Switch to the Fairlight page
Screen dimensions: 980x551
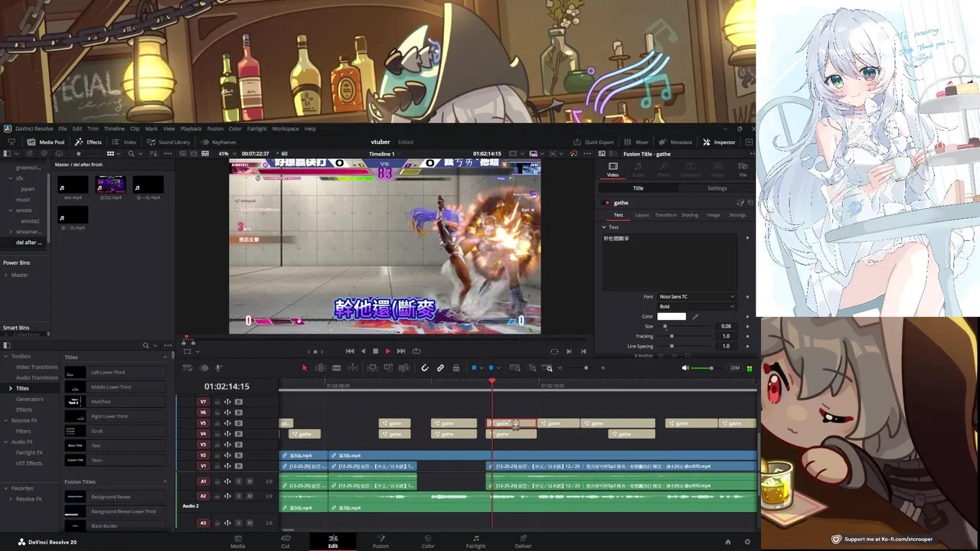tap(475, 542)
